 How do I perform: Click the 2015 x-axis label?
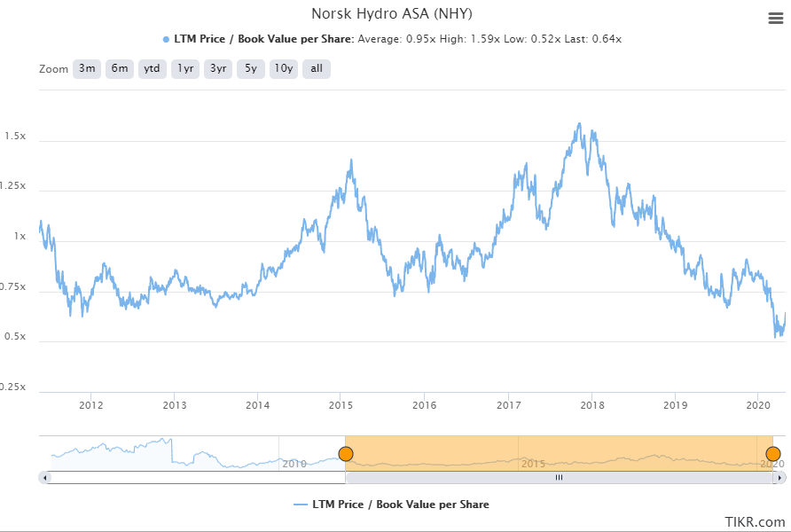tap(341, 405)
